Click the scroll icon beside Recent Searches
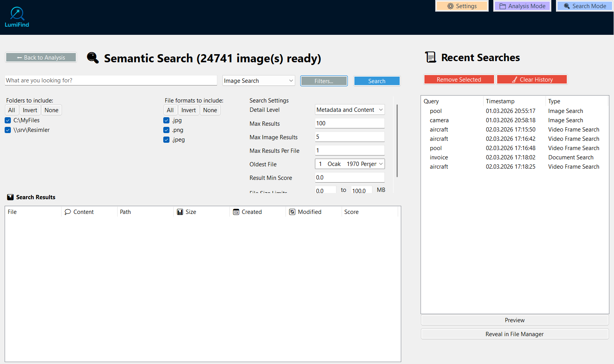 (431, 57)
